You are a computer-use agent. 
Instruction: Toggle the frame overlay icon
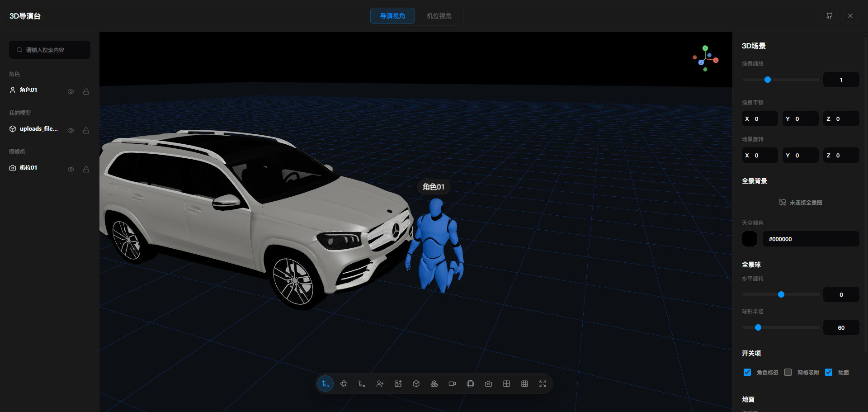point(470,384)
